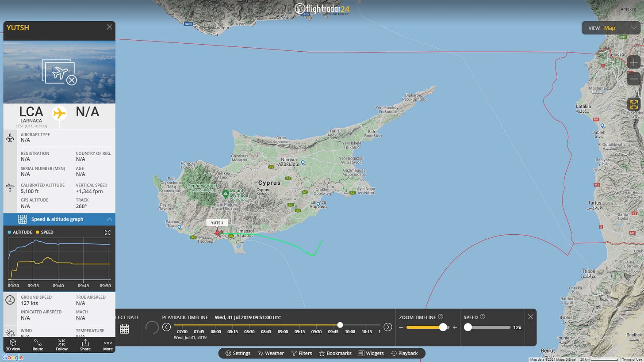This screenshot has height=362, width=644.
Task: Zoom out the map with minus button
Action: coord(634,79)
